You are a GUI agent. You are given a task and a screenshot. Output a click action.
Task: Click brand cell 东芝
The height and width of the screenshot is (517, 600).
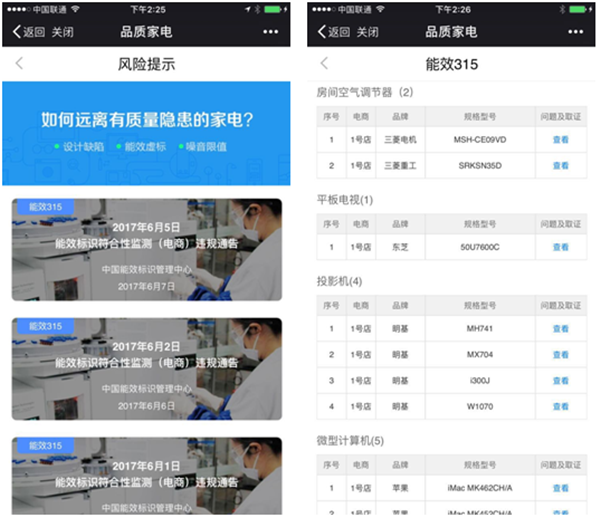click(400, 247)
